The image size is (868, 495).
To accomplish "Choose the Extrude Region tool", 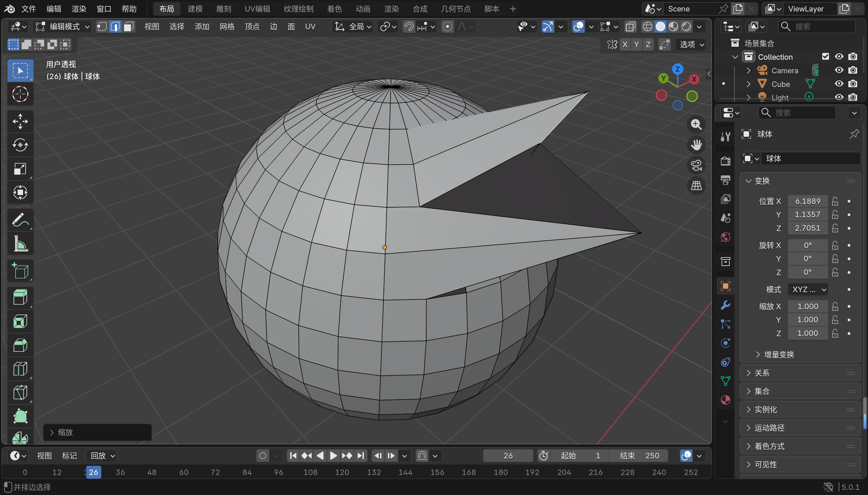I will (20, 297).
